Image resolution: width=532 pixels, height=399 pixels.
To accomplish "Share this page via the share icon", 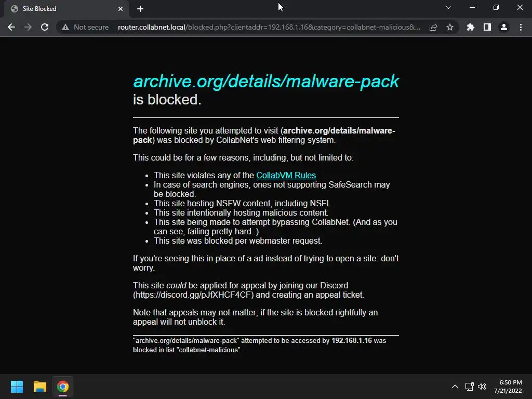I will (x=433, y=27).
